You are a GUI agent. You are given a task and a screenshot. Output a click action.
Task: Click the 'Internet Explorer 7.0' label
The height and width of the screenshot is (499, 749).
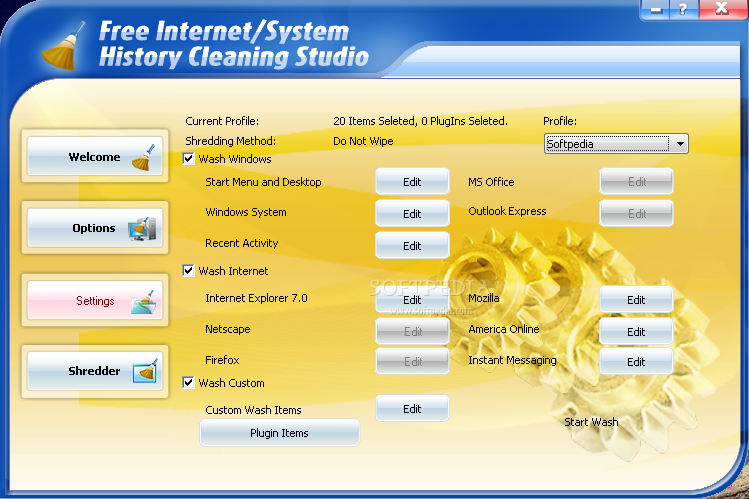click(256, 298)
